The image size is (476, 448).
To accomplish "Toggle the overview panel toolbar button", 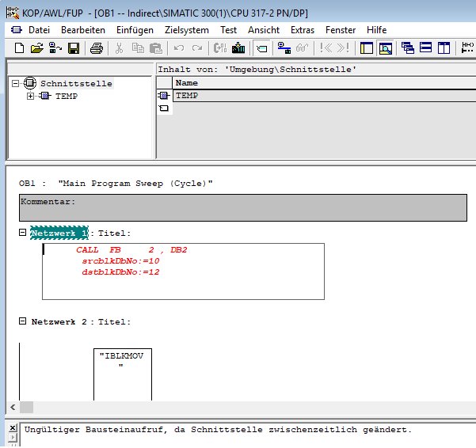I will pyautogui.click(x=367, y=48).
